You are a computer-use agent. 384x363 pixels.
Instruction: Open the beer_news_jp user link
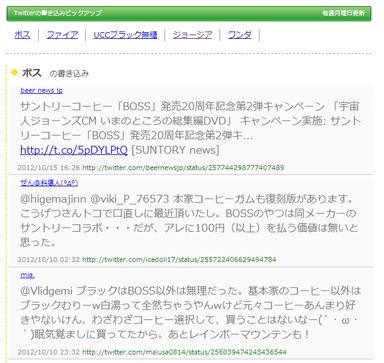click(x=42, y=90)
